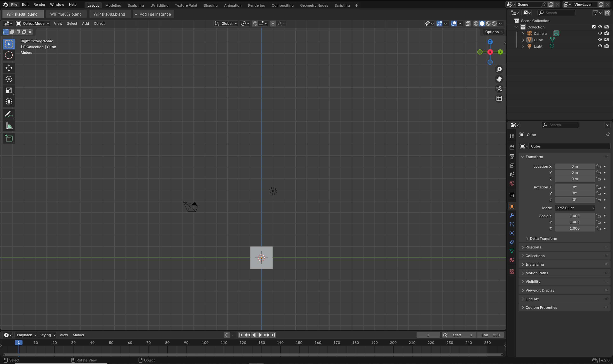This screenshot has width=613, height=364.
Task: Open the Render menu
Action: coord(39,4)
